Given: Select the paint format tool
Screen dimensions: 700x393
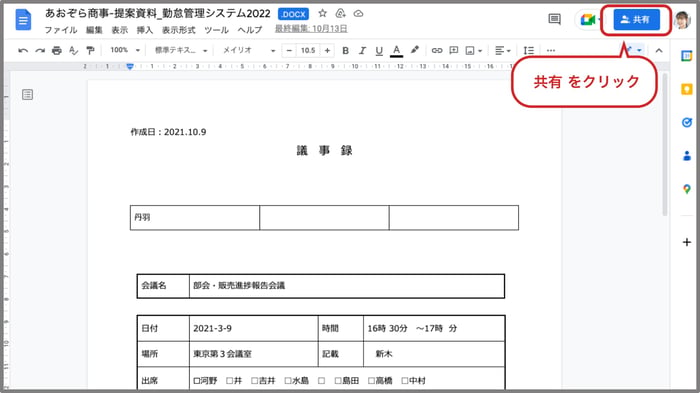Looking at the screenshot, I should coord(90,50).
